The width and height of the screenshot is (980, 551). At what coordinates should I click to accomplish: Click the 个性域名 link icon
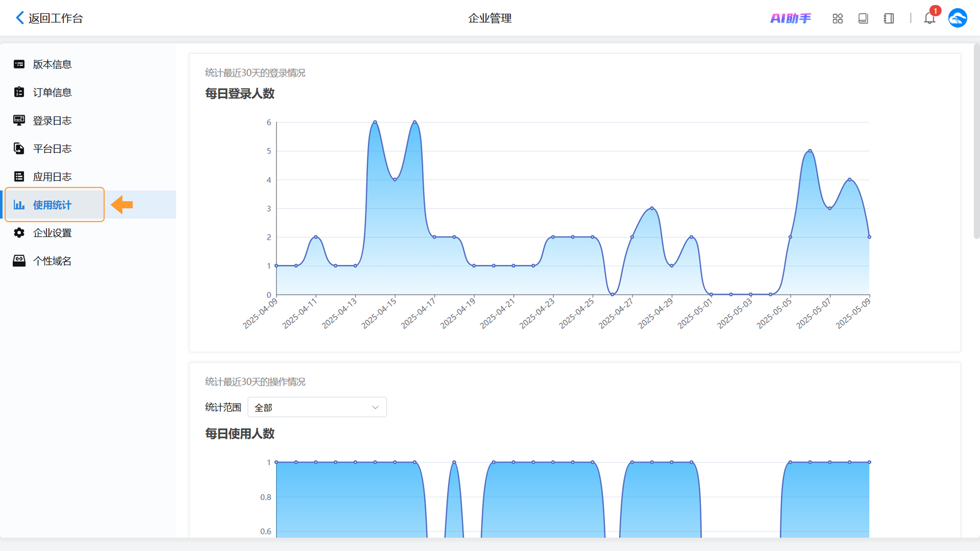tap(19, 261)
